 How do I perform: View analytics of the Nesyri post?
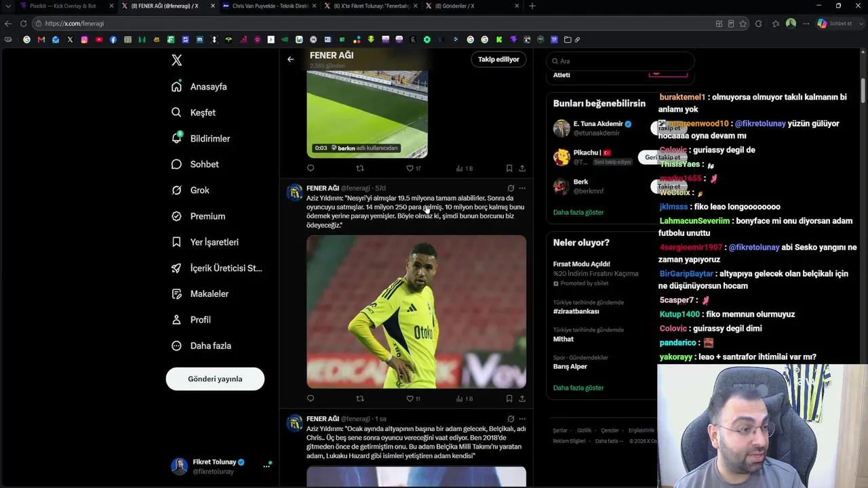pos(465,399)
